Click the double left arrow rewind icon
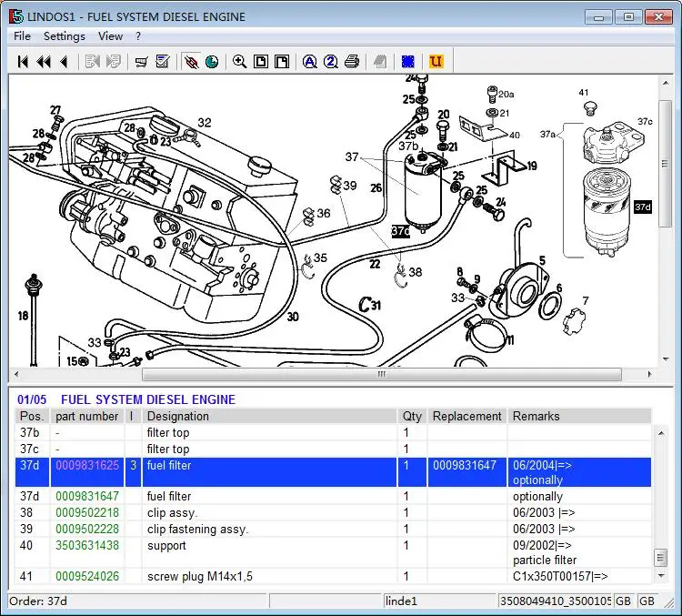Viewport: 682px width, 616px height. pyautogui.click(x=44, y=62)
